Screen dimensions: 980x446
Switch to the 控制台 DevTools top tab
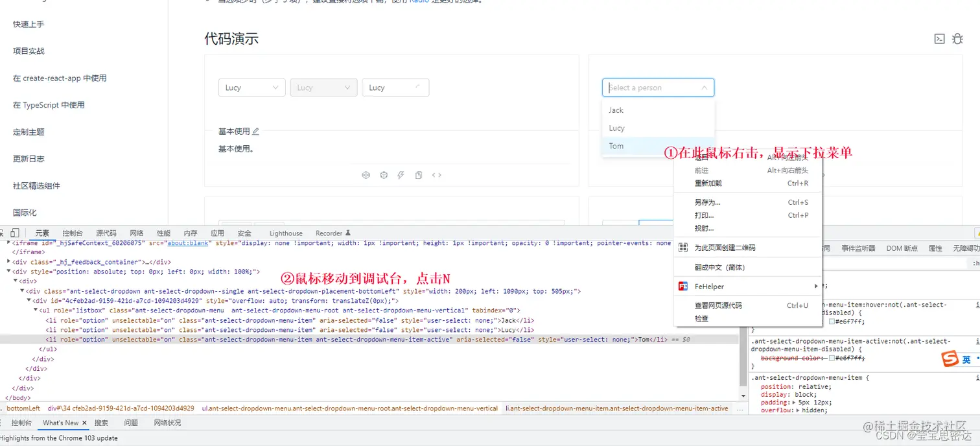coord(73,233)
